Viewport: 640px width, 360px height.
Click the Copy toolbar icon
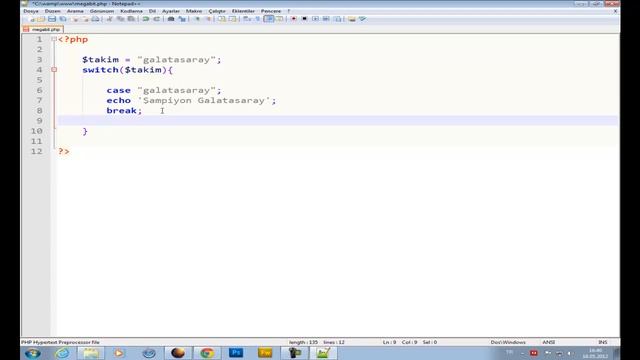120,19
